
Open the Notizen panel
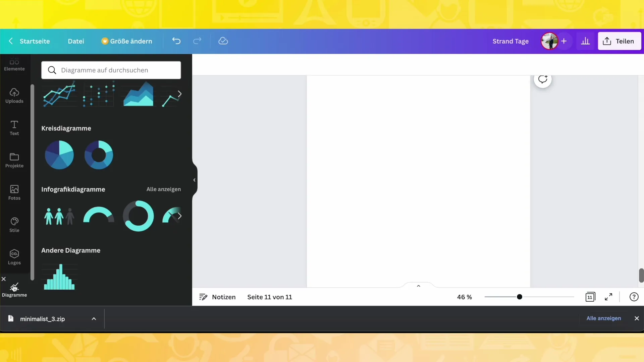click(217, 297)
